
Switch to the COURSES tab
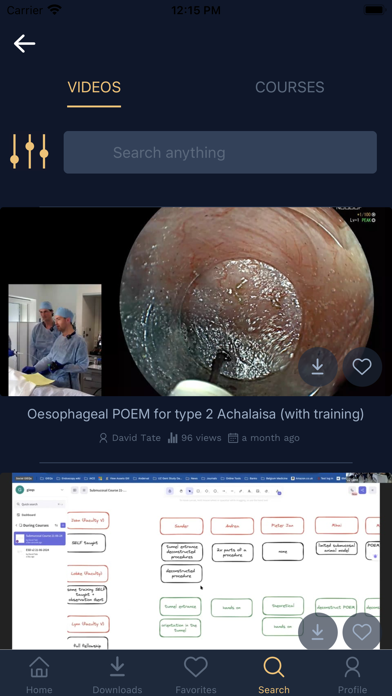289,87
